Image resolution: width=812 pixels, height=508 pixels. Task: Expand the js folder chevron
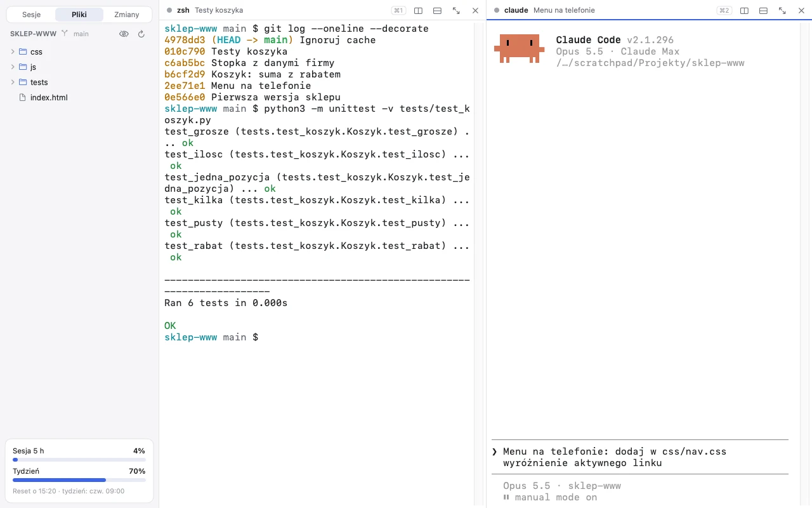[12, 67]
